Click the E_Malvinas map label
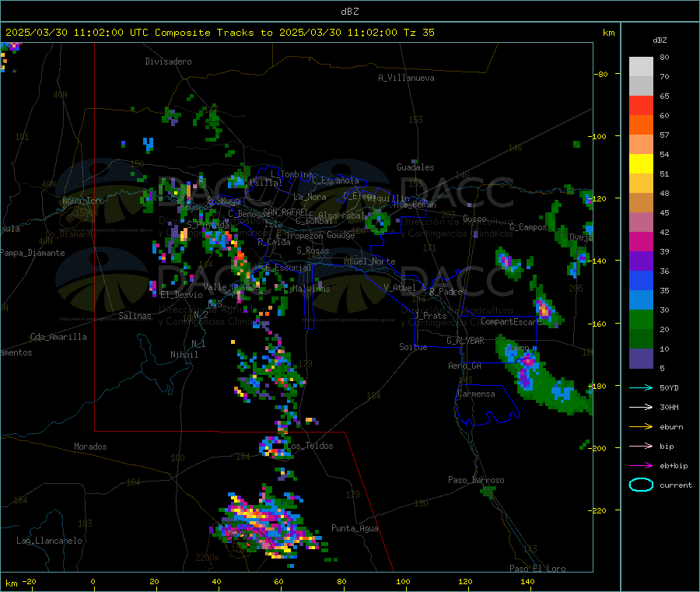Viewport: 700px width, 592px height. click(306, 289)
